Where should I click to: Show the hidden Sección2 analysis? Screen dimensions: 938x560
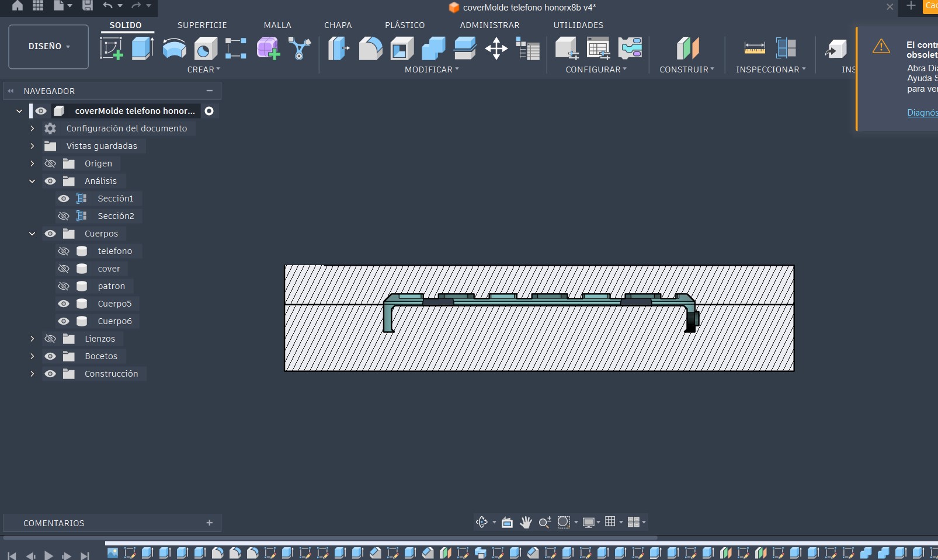tap(64, 216)
